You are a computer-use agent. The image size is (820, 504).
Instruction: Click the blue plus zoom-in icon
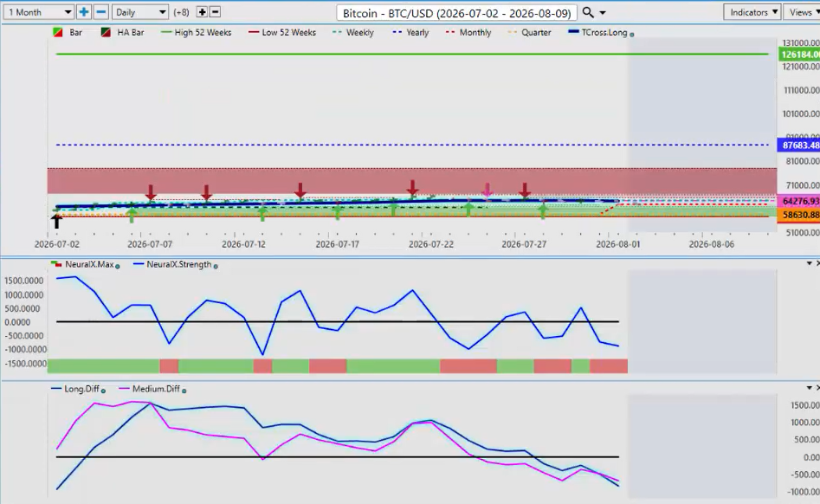pyautogui.click(x=84, y=12)
